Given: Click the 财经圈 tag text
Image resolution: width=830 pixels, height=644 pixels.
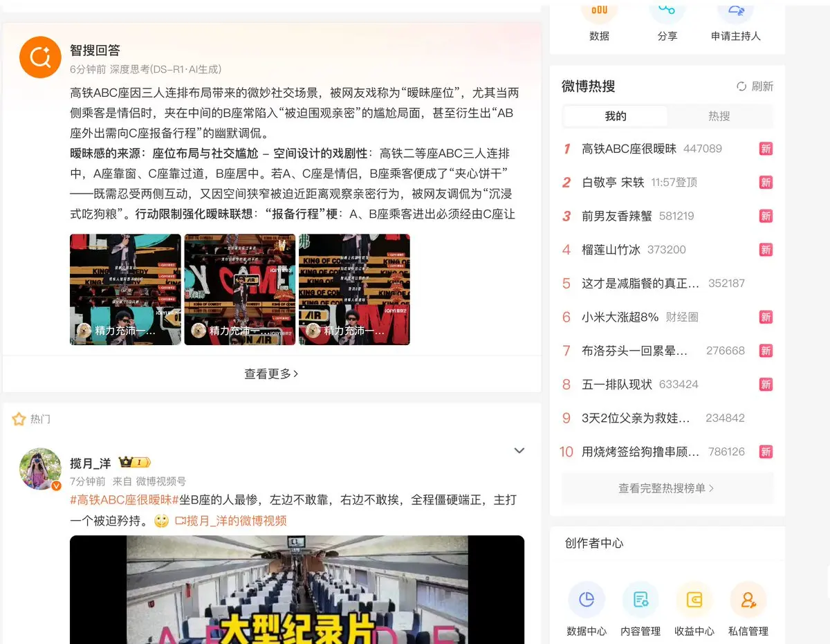Looking at the screenshot, I should (x=682, y=317).
